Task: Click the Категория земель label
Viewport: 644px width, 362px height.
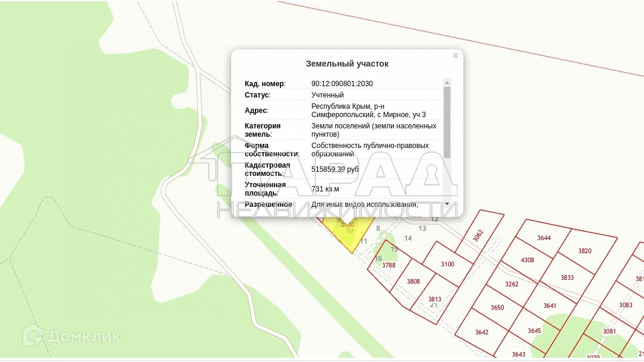Action: point(263,130)
